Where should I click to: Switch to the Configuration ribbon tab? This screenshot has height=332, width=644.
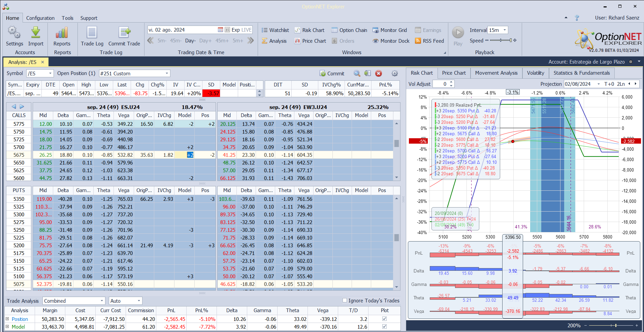pos(40,18)
